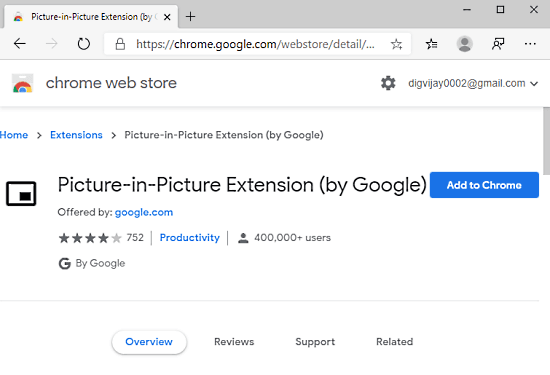
Task: Click the chrome web store title text
Action: click(111, 83)
